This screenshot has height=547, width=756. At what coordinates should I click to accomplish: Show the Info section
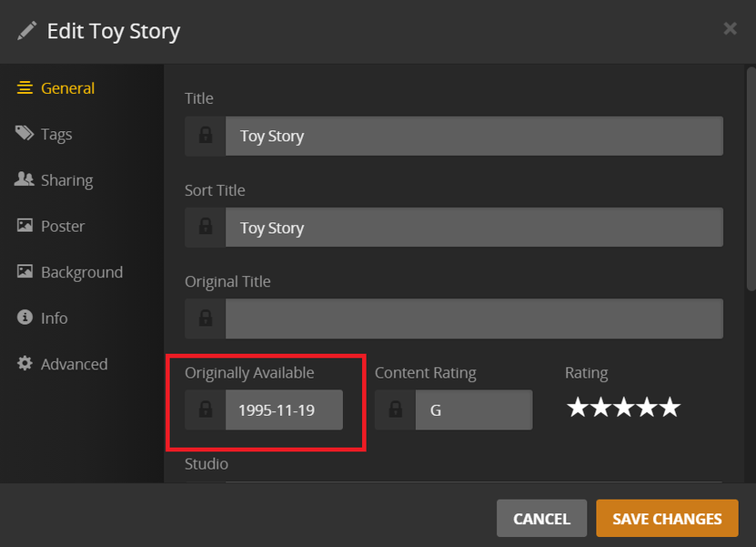pyautogui.click(x=42, y=318)
